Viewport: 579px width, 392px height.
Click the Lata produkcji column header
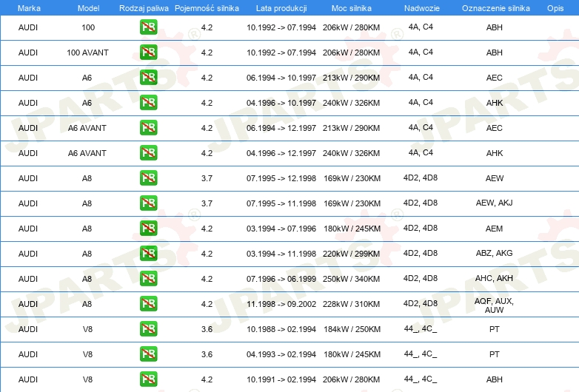pos(281,8)
